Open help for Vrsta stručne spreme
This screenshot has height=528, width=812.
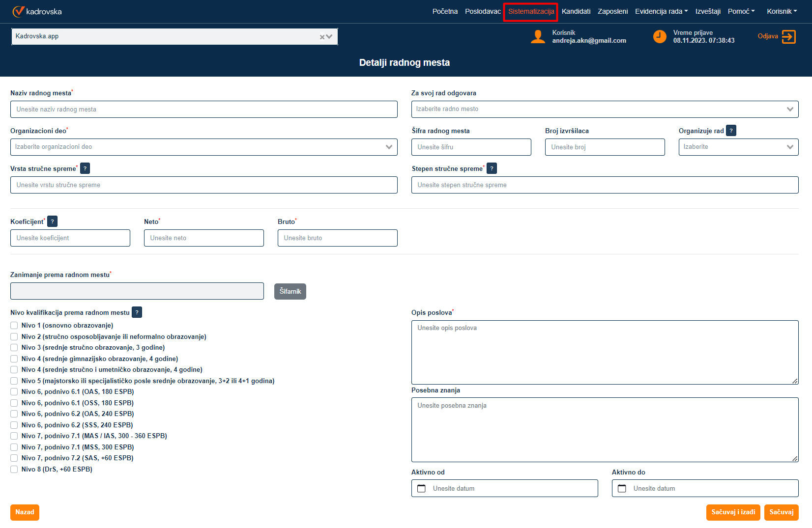coord(85,168)
